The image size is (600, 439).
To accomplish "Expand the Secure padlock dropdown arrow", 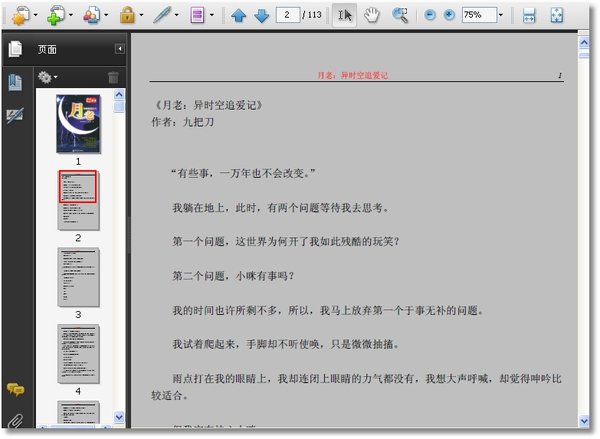I will (x=141, y=16).
